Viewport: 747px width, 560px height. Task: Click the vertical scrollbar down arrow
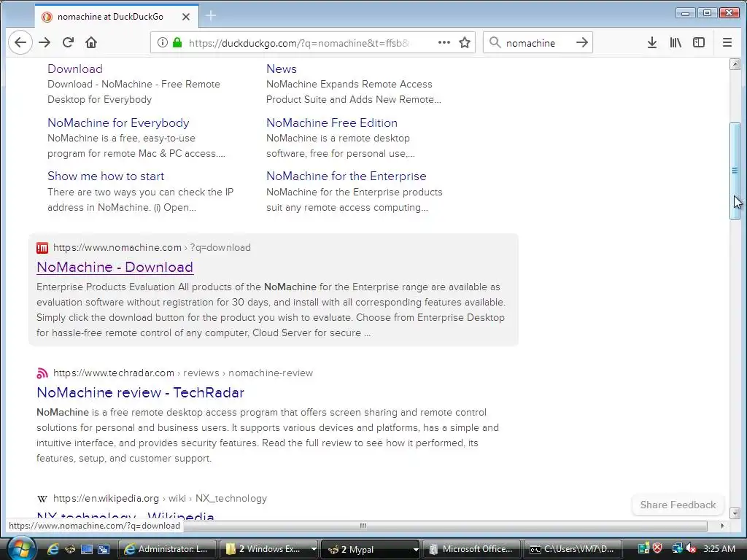735,513
